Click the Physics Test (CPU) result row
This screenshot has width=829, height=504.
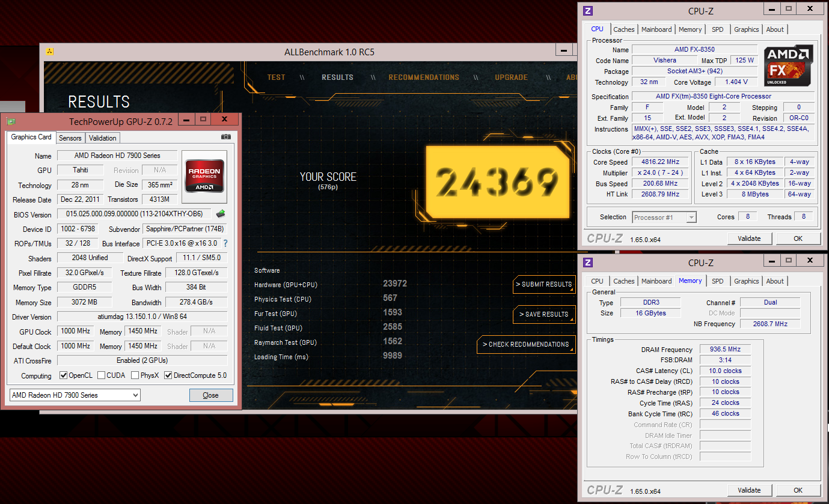pyautogui.click(x=326, y=299)
